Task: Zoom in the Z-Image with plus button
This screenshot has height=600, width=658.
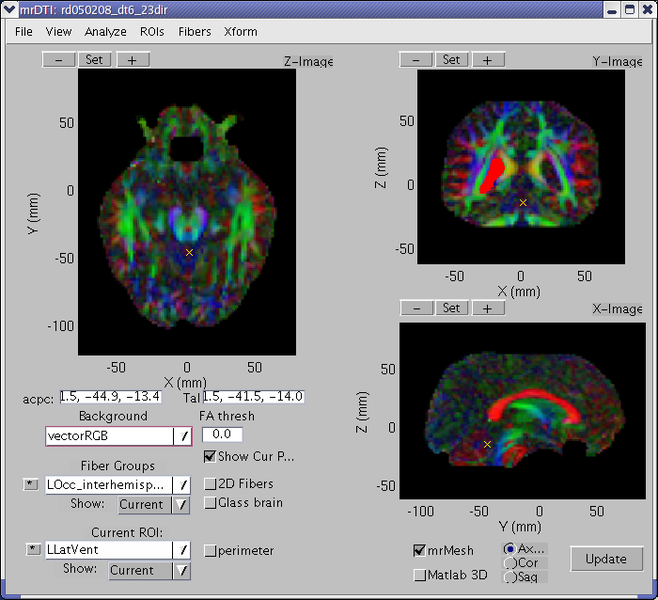Action: click(x=132, y=60)
